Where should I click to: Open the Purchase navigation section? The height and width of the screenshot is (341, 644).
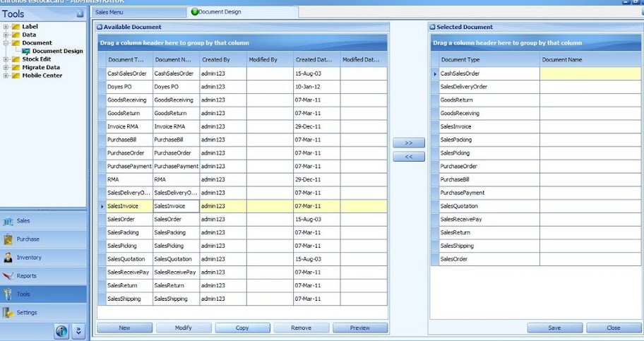point(43,239)
